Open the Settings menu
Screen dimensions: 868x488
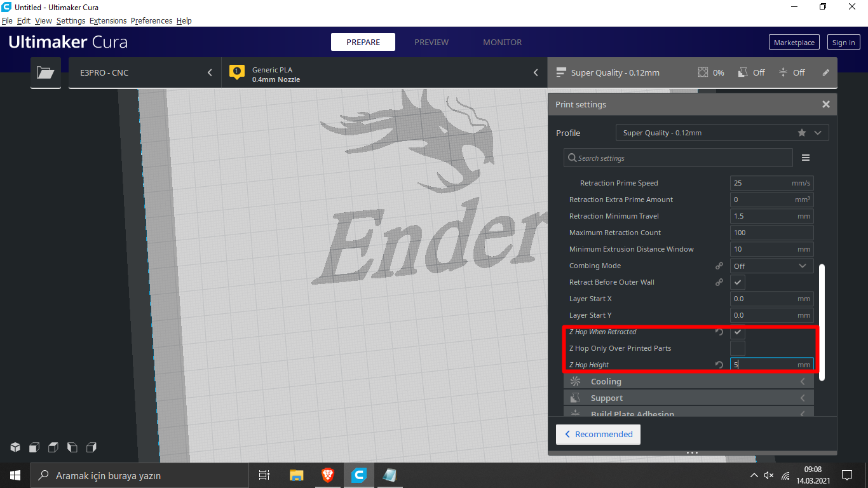[x=71, y=21]
